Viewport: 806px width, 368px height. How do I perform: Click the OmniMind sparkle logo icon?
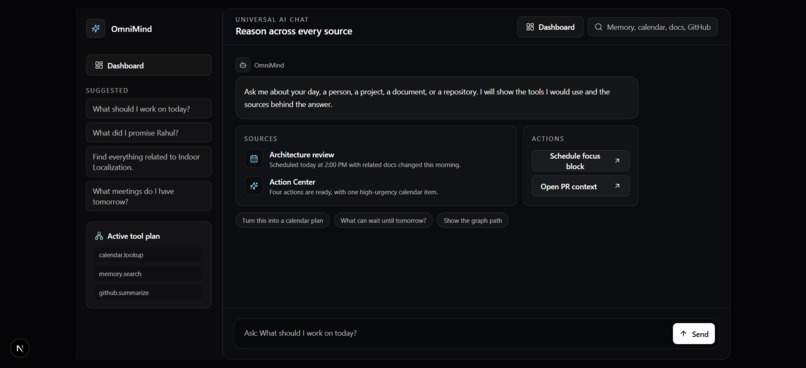coord(96,29)
